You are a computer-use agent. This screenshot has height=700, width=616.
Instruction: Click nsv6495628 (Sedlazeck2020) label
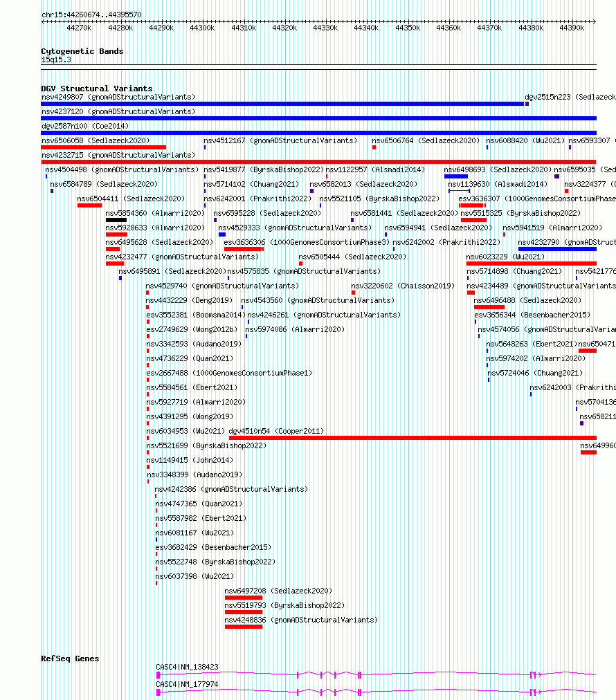[x=159, y=242]
